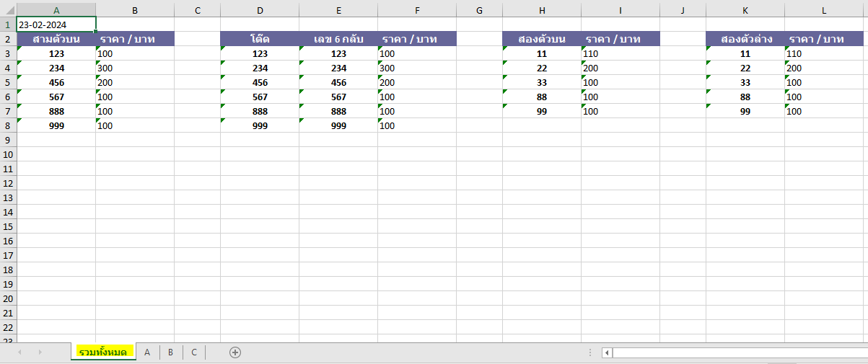Select cell H3 containing value 11
Viewport: 868px width, 364px height.
pos(542,53)
